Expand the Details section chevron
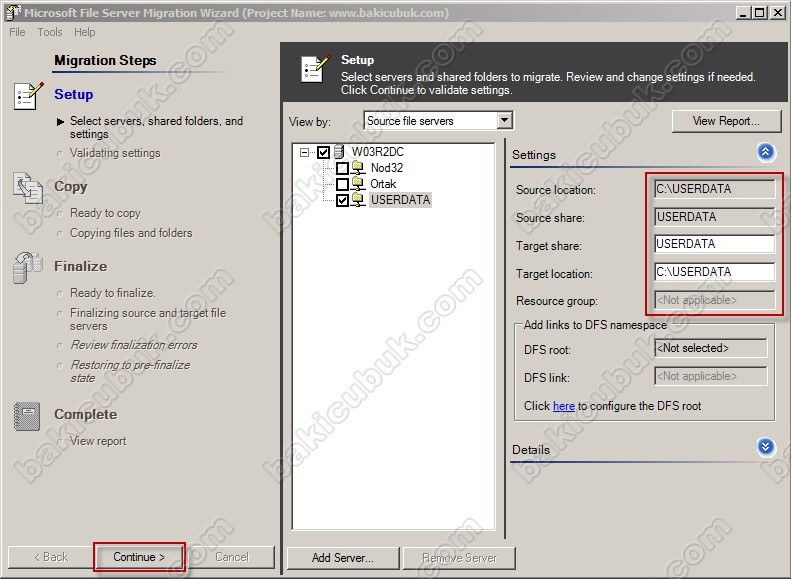791x579 pixels. (x=766, y=446)
